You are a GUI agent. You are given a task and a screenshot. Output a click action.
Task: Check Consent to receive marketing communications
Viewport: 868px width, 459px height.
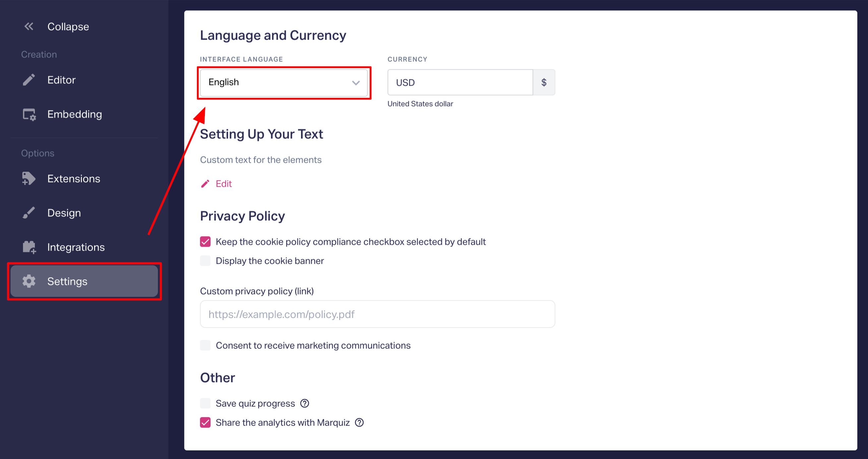pos(205,345)
